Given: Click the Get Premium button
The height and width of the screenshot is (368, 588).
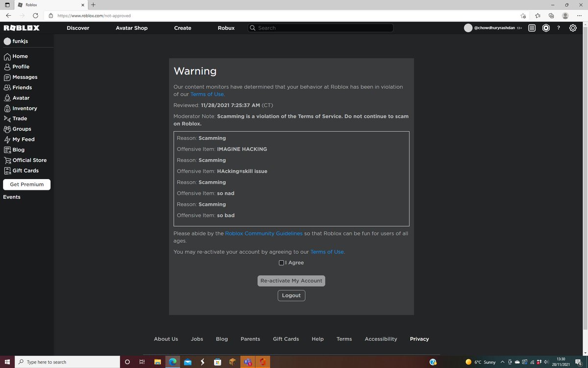Looking at the screenshot, I should 26,184.
